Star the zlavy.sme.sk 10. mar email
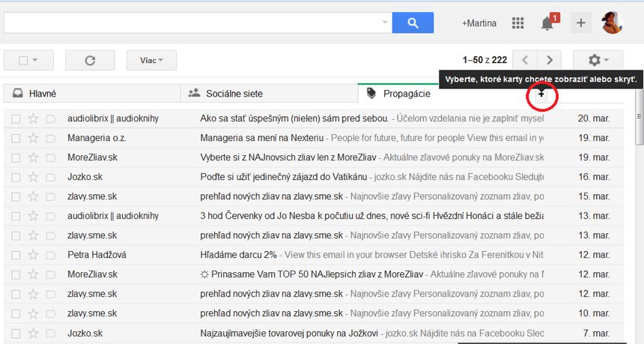This screenshot has width=644, height=344. tap(33, 313)
